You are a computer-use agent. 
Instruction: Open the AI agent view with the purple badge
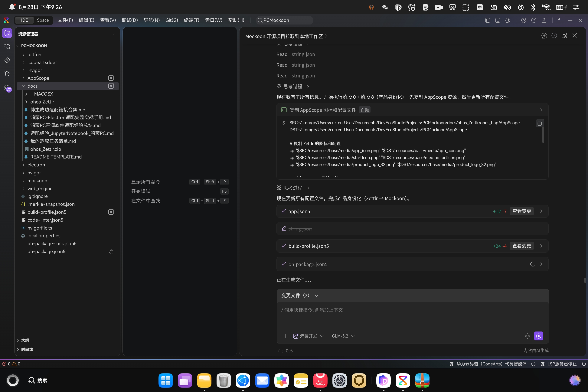(x=8, y=88)
